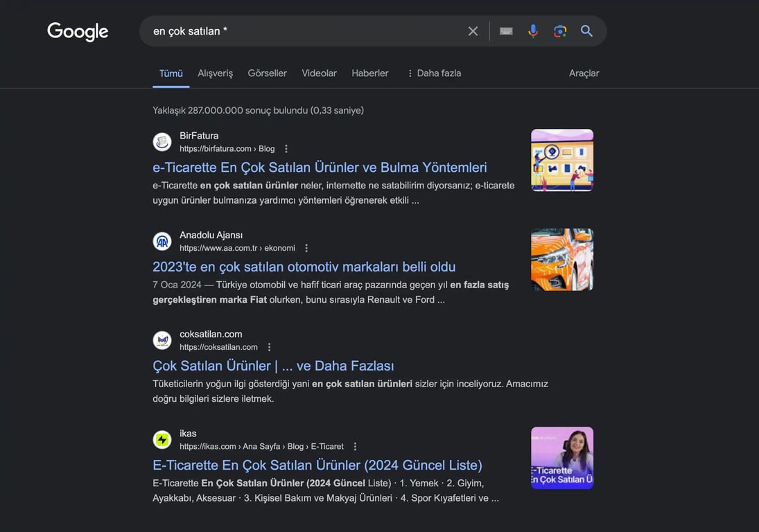Open the Araçlar menu item
Screen dimensions: 759x532
click(x=584, y=73)
